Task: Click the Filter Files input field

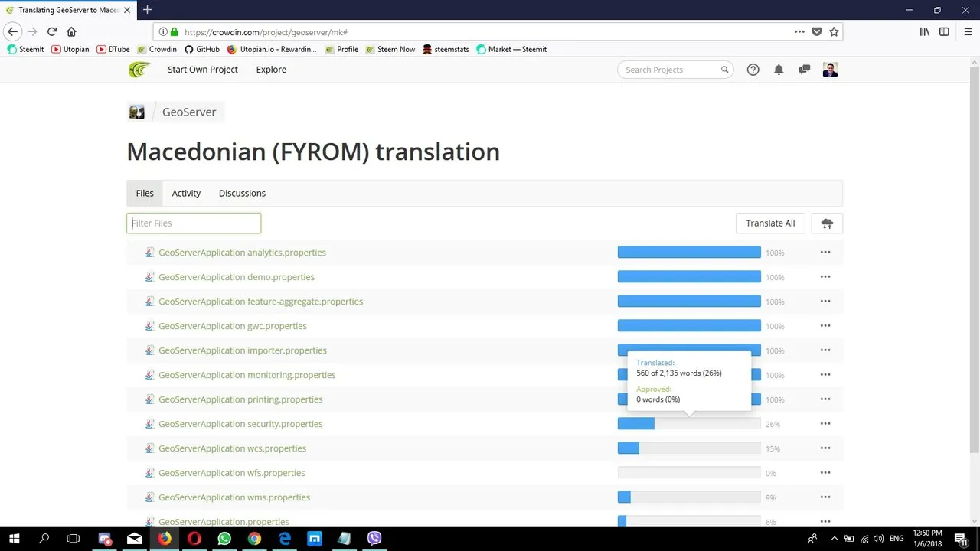Action: tap(194, 223)
